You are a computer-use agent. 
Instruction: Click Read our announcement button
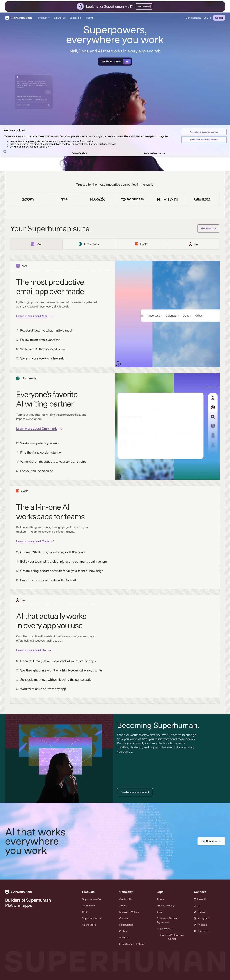(x=135, y=792)
